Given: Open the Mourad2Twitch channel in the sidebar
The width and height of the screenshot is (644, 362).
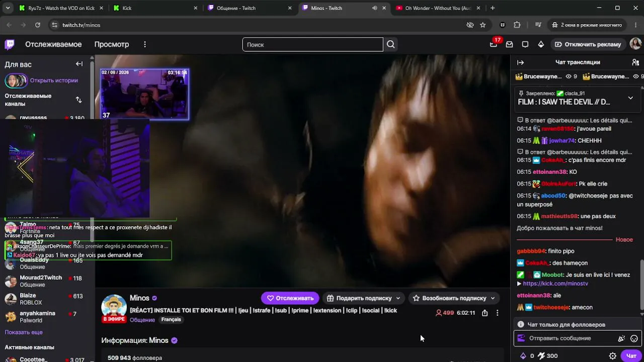Looking at the screenshot, I should pyautogui.click(x=47, y=281).
